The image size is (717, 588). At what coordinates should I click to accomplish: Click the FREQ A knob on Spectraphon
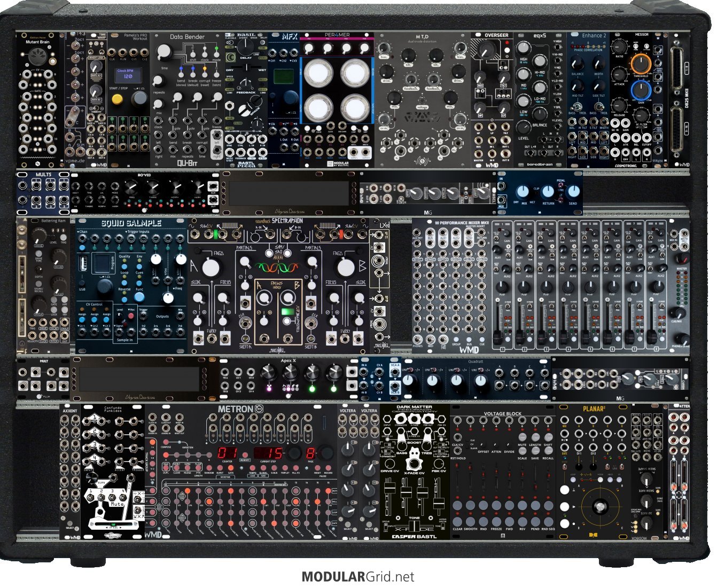tap(211, 268)
